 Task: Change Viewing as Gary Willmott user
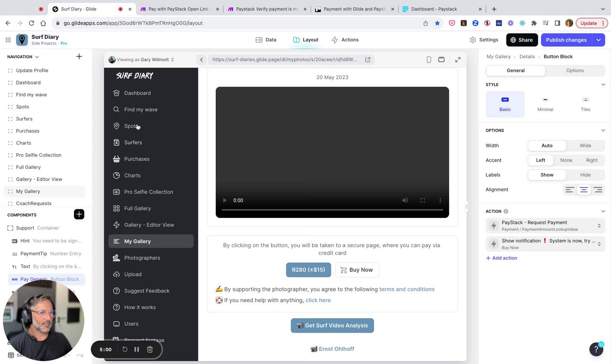pos(142,60)
